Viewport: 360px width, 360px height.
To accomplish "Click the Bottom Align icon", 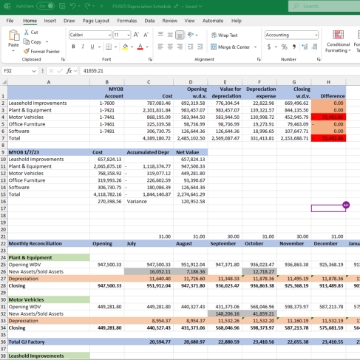I will pyautogui.click(x=180, y=35).
